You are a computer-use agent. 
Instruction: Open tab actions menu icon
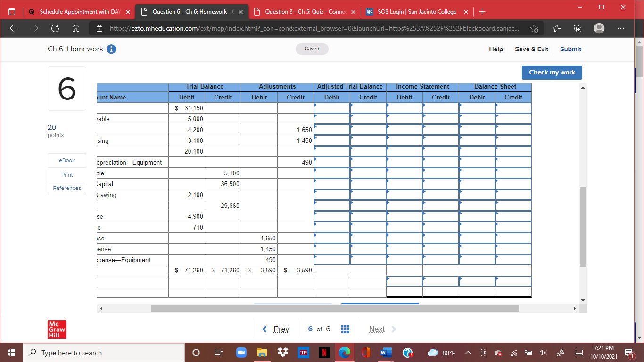(12, 12)
